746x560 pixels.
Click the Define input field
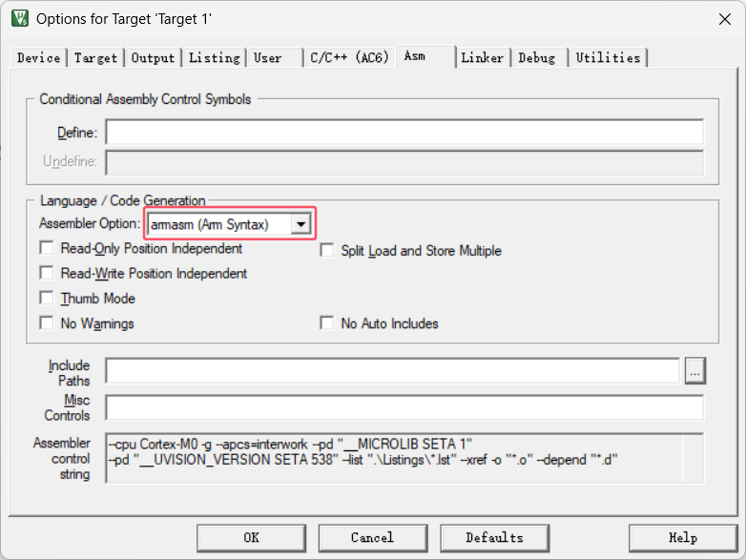click(404, 133)
